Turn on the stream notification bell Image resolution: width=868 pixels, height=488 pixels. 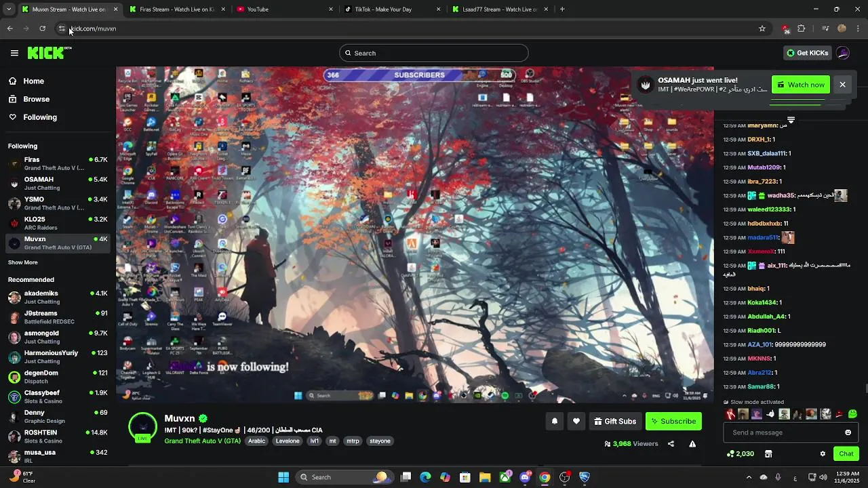[555, 422]
